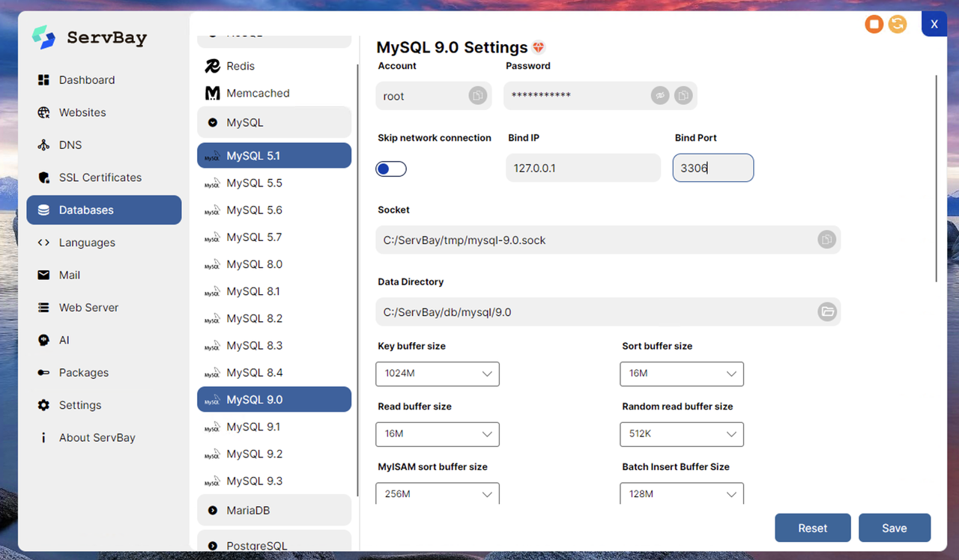The height and width of the screenshot is (560, 959).
Task: Select MySQL 8.1 in the list
Action: [x=274, y=291]
